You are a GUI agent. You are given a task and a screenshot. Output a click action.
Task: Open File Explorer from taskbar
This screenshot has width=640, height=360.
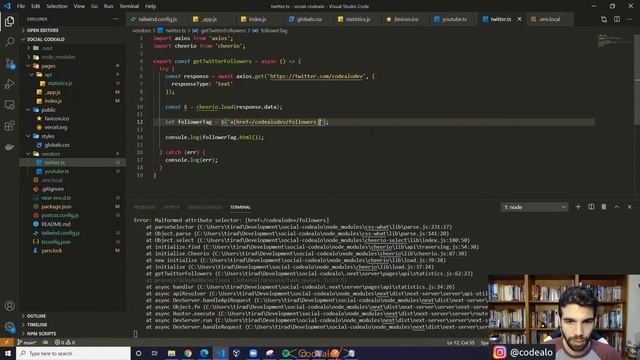coord(171,353)
